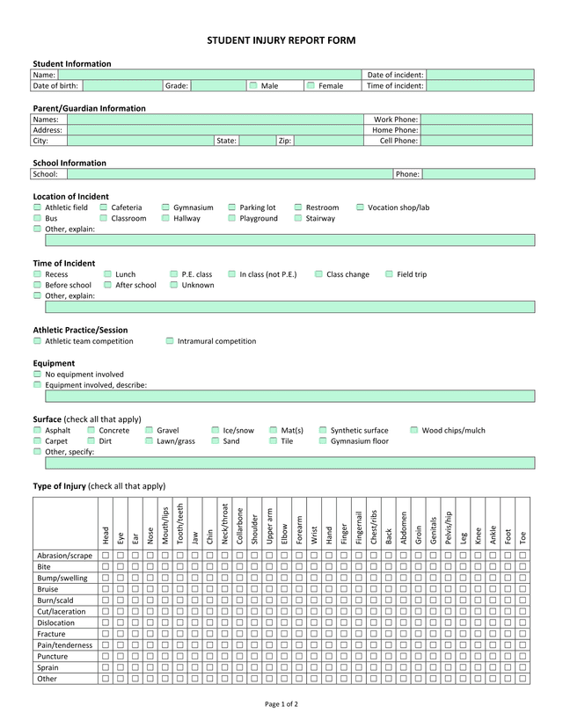The height and width of the screenshot is (728, 563).
Task: Click the parent Work Phone field
Action: (476, 119)
